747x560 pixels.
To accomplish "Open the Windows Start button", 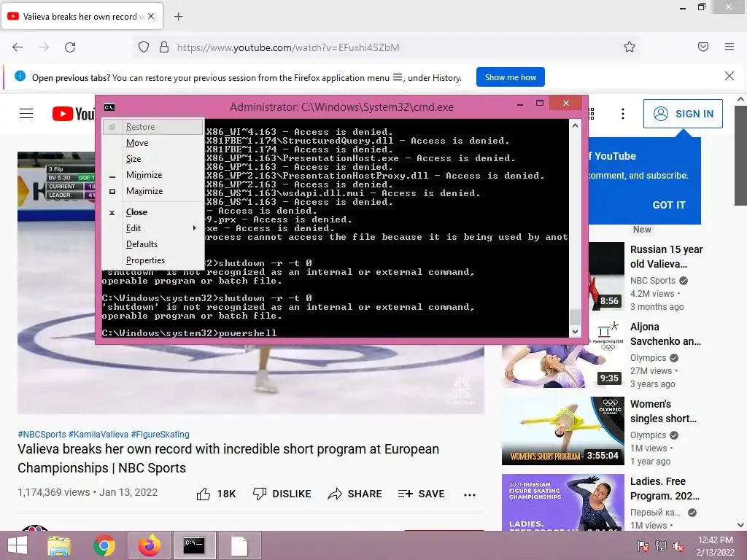I will [18, 545].
